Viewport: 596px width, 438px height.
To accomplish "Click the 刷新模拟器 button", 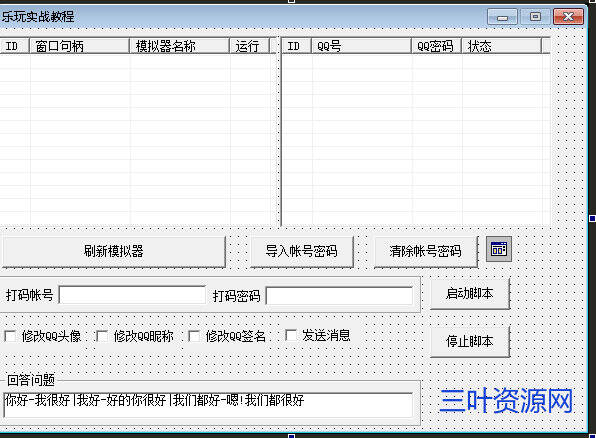I will (x=113, y=251).
